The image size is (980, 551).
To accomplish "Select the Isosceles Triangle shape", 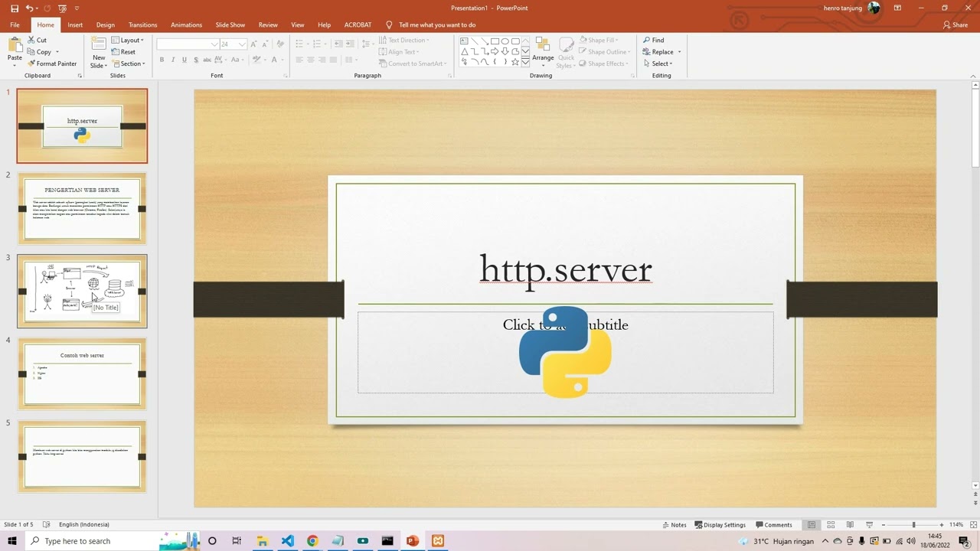I will click(x=464, y=51).
